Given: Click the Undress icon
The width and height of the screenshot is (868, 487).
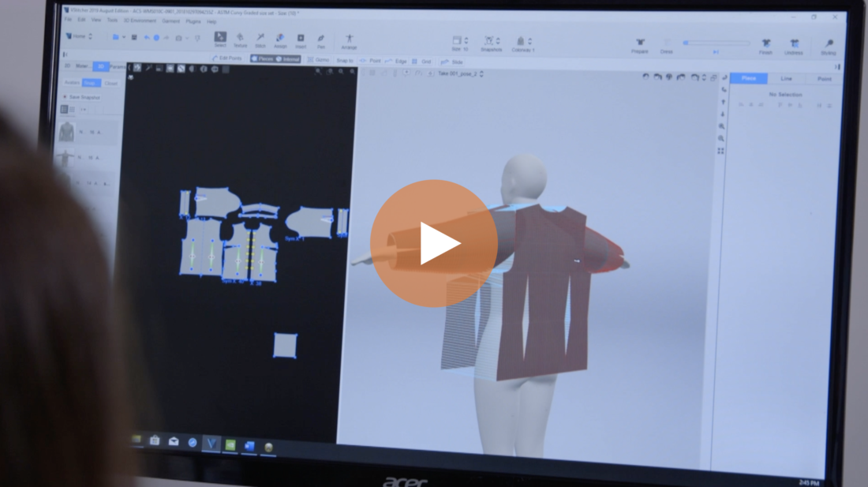Looking at the screenshot, I should (794, 47).
